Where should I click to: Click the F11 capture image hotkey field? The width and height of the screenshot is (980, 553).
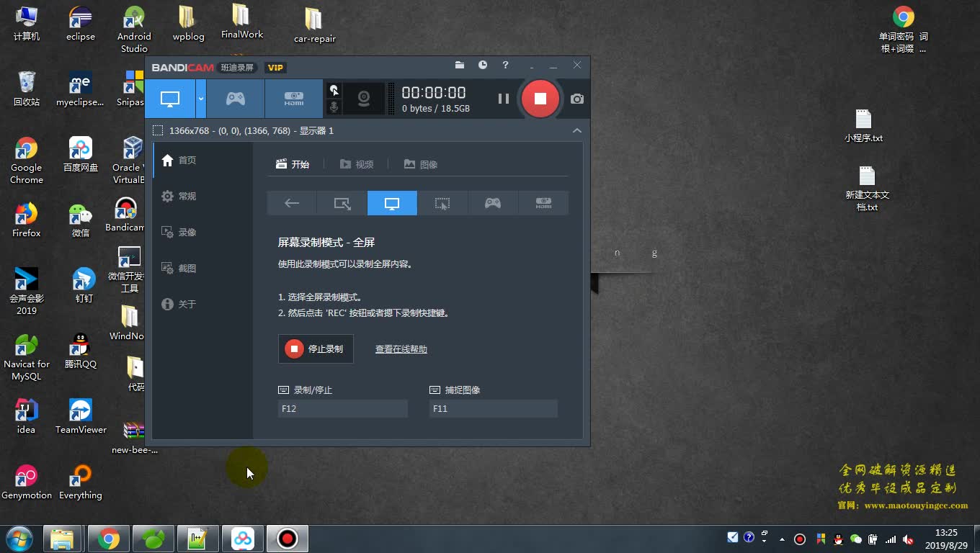[x=494, y=408]
